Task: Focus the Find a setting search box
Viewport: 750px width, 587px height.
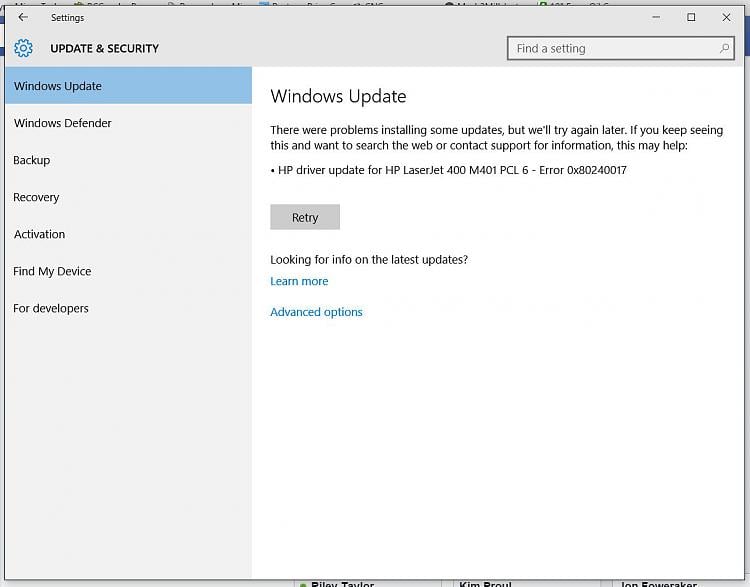Action: (x=620, y=48)
